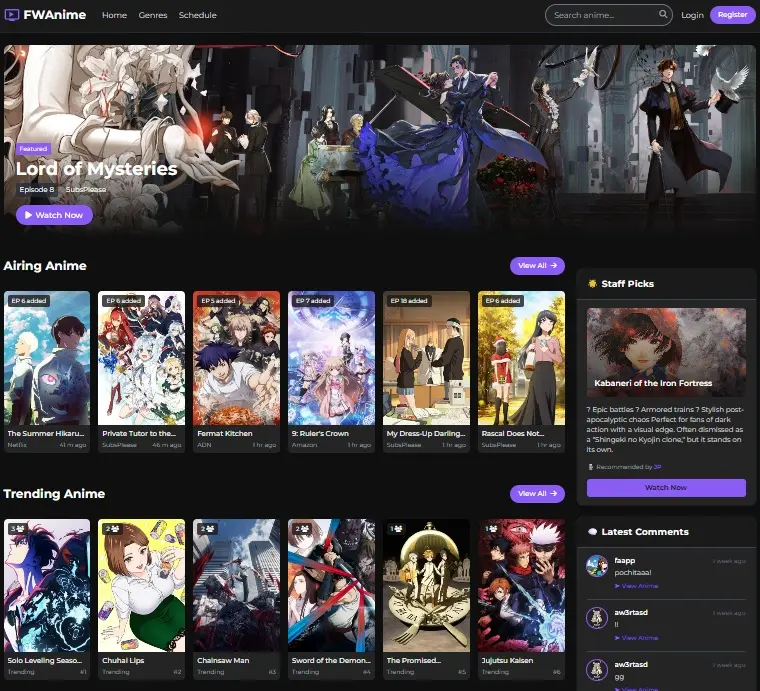Click the ADN source label
760x691 pixels.
tap(204, 445)
